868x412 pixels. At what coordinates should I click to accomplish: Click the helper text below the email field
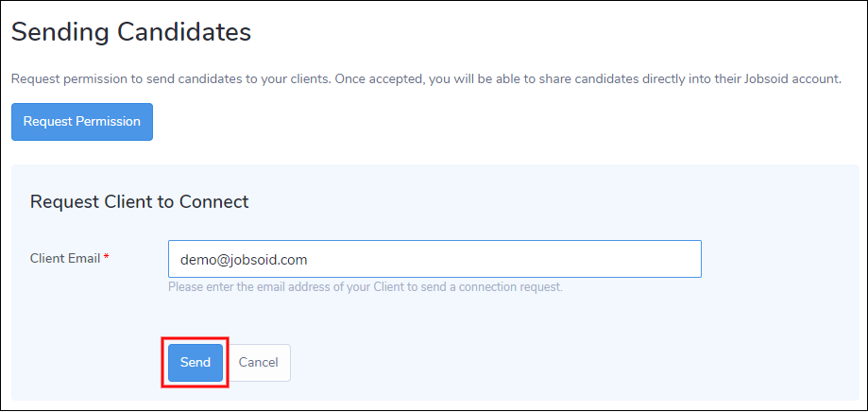tap(365, 286)
